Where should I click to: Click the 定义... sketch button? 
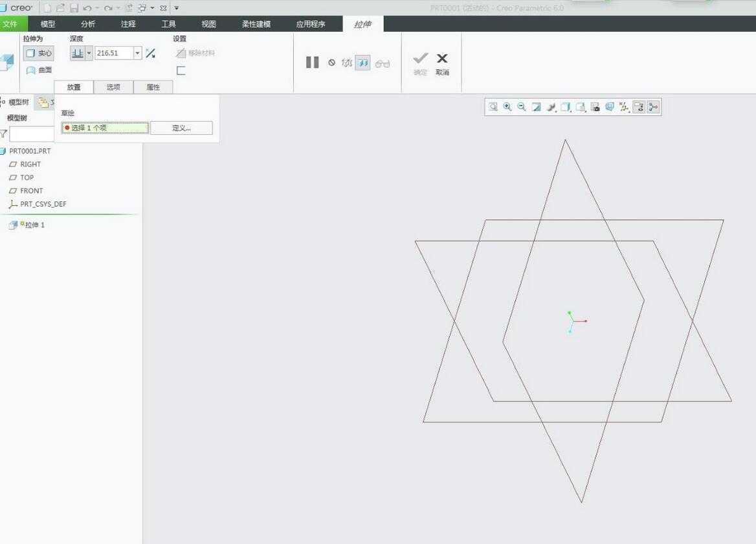pyautogui.click(x=181, y=128)
